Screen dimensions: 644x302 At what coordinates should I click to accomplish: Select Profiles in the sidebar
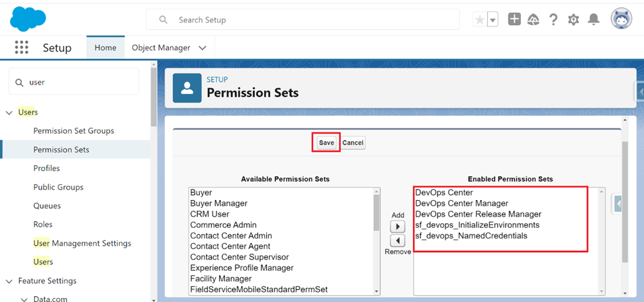(46, 168)
